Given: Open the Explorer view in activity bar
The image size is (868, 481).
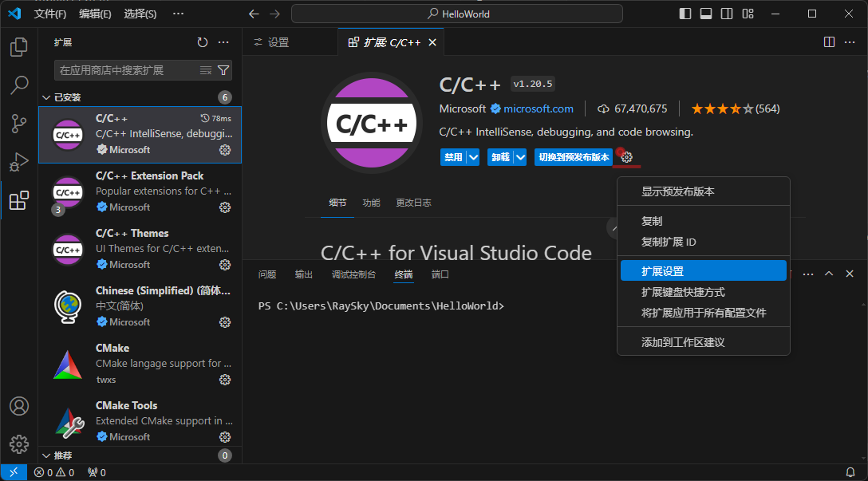Looking at the screenshot, I should 19,47.
